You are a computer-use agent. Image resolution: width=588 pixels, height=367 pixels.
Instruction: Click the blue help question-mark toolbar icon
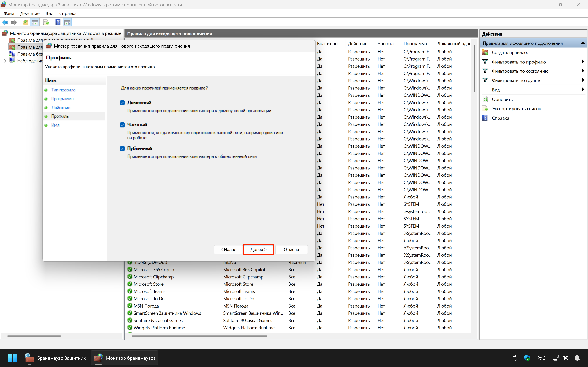point(58,23)
